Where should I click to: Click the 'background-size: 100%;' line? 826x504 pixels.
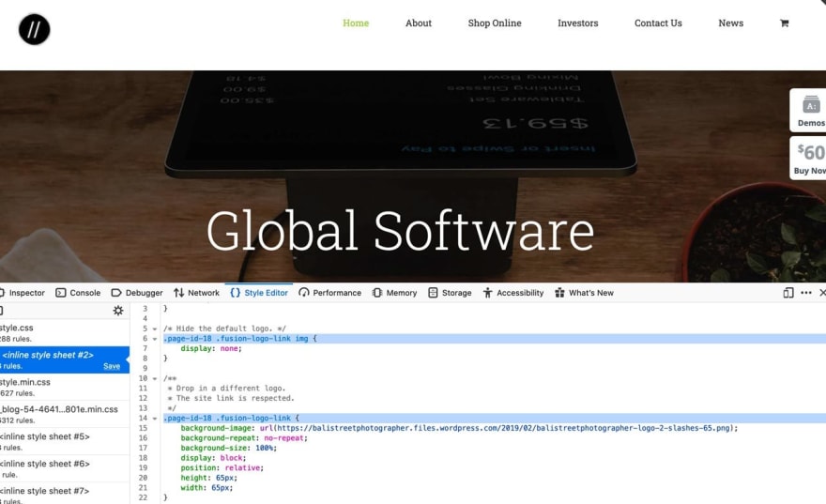[x=228, y=449]
